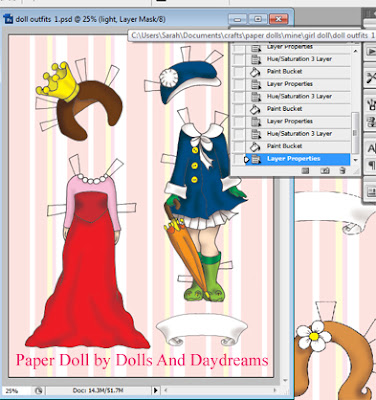
Task: Click History panel scroll down arrow
Action: coord(355,160)
